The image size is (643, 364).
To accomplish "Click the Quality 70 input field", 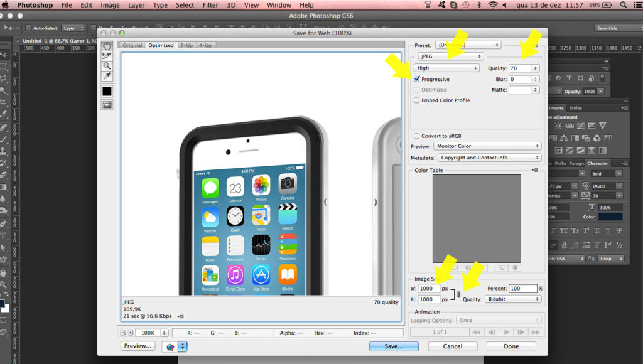I will click(x=520, y=68).
